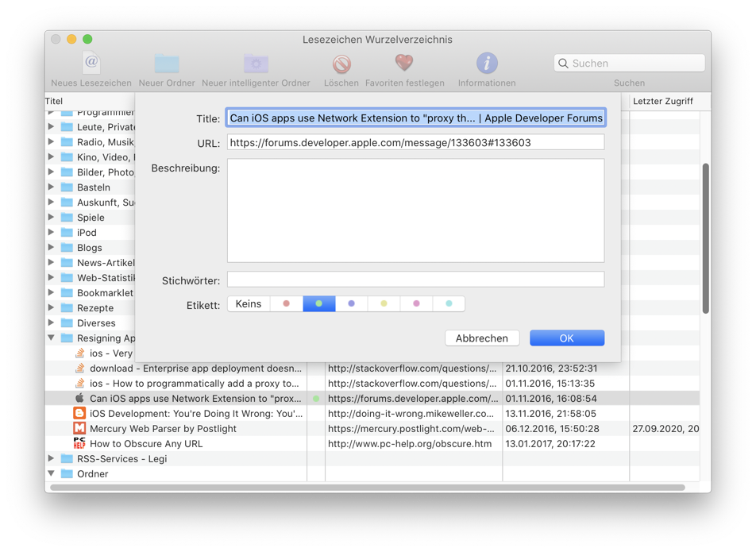Click URL 'https://mercury.postlight.com/web-...'
Image resolution: width=756 pixels, height=552 pixels.
411,429
